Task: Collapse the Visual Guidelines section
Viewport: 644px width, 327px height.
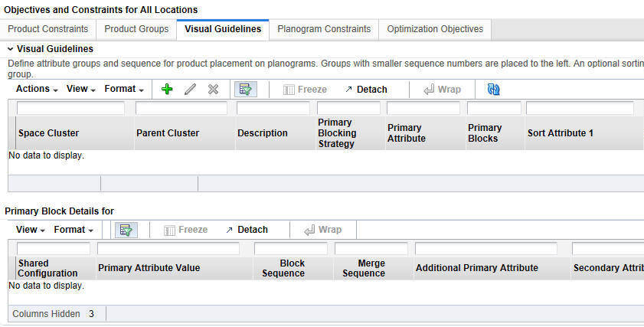Action: tap(10, 49)
